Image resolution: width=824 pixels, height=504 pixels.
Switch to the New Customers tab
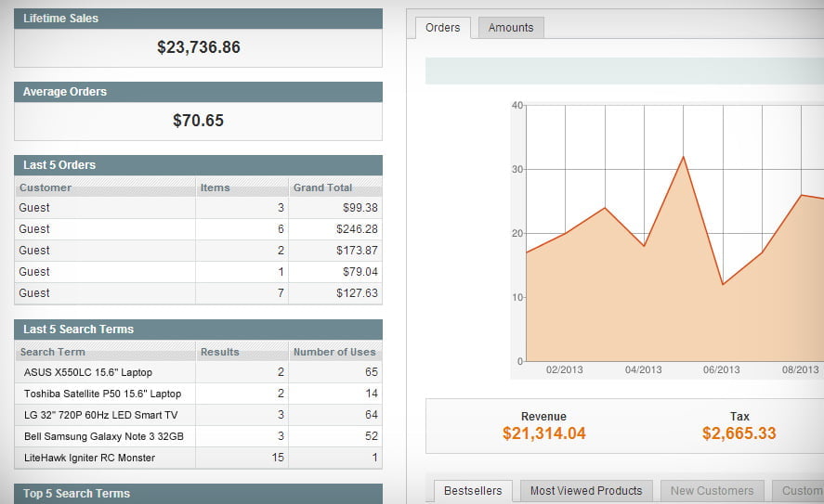tap(712, 490)
